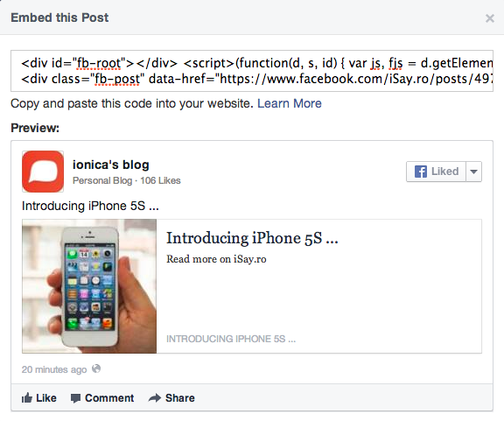This screenshot has width=504, height=421.
Task: Close the Embed this Post dialog
Action: click(x=489, y=18)
